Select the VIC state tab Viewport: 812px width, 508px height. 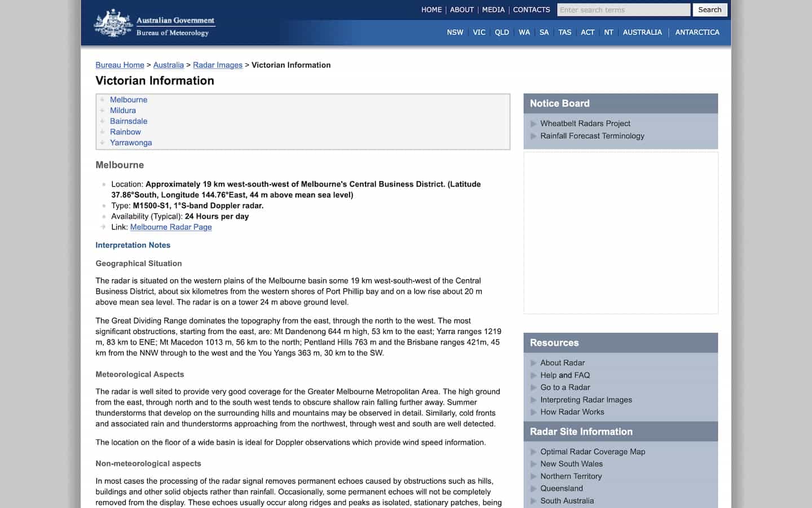479,32
